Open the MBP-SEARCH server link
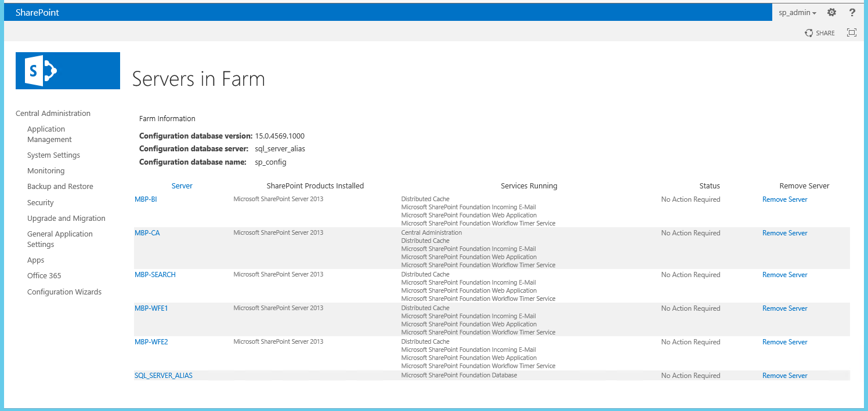 tap(155, 275)
